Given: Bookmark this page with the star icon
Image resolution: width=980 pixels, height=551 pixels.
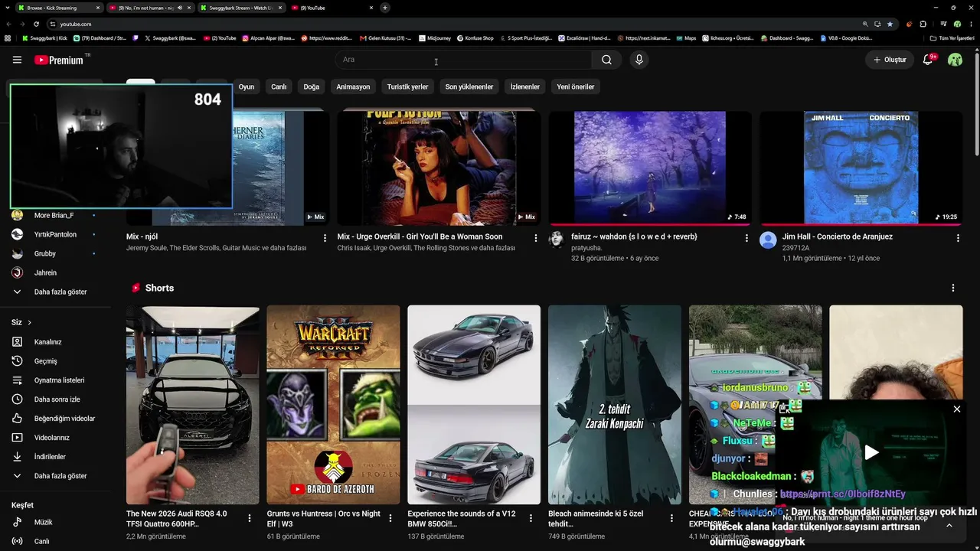Looking at the screenshot, I should pyautogui.click(x=890, y=24).
